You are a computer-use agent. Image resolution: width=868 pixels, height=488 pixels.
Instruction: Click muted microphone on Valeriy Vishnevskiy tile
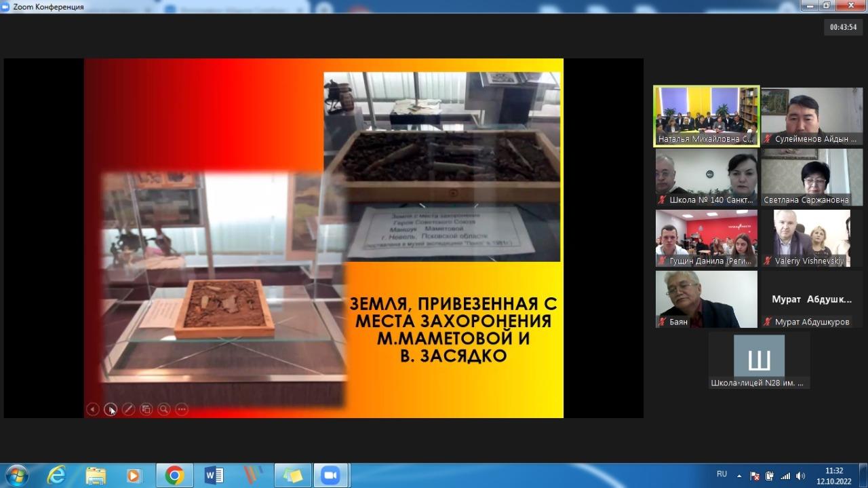coord(768,261)
